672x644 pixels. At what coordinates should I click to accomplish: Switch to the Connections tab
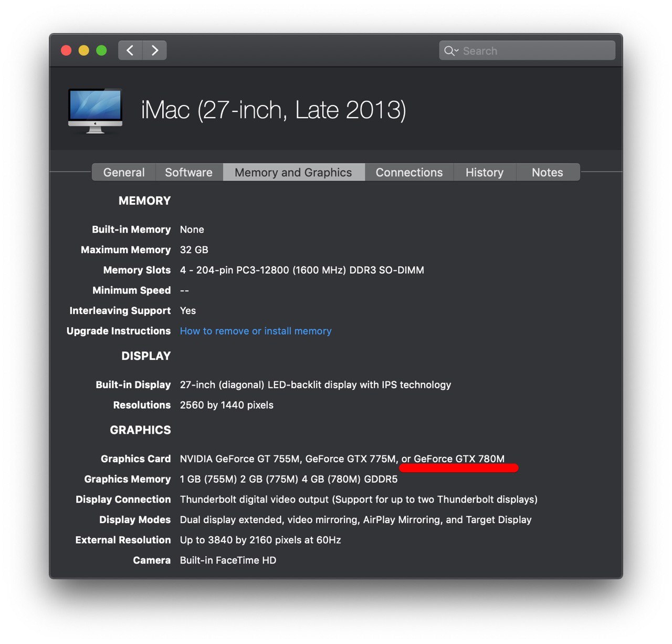pyautogui.click(x=409, y=172)
